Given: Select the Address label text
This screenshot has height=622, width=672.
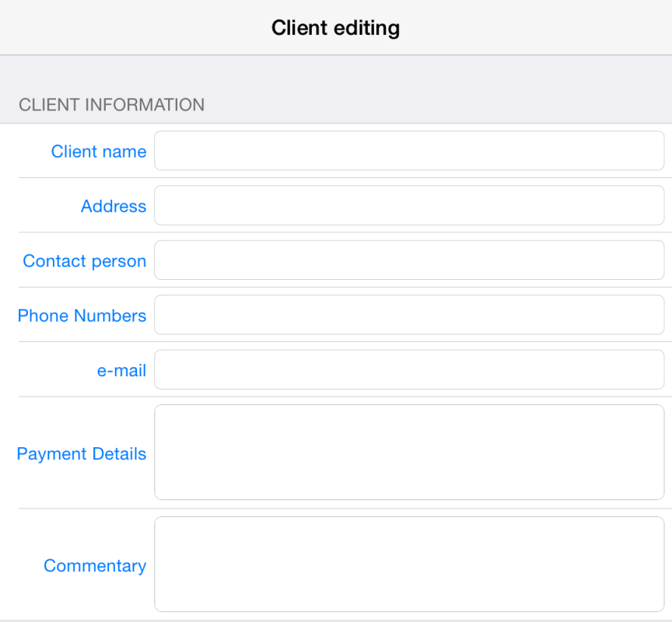Looking at the screenshot, I should (114, 207).
